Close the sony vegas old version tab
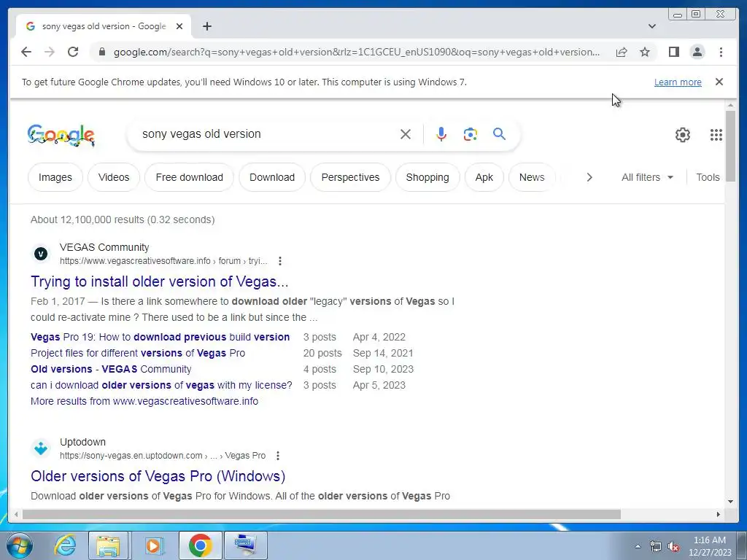Image resolution: width=747 pixels, height=560 pixels. point(179,26)
